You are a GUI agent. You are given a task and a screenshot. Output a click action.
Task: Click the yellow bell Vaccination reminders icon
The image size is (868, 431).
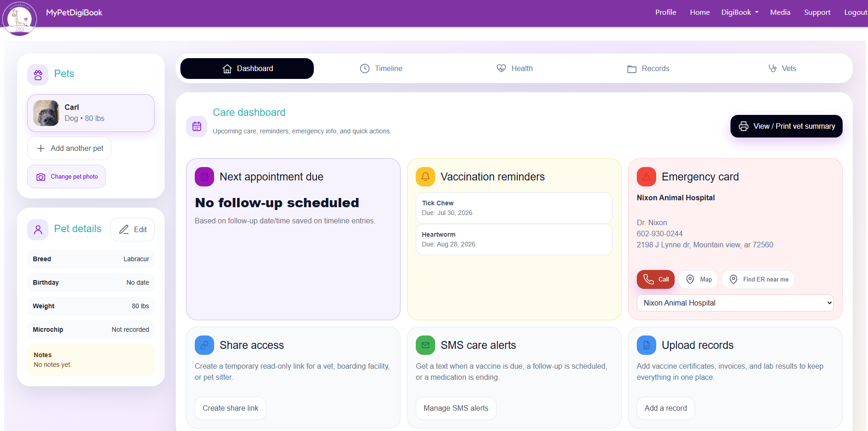425,177
